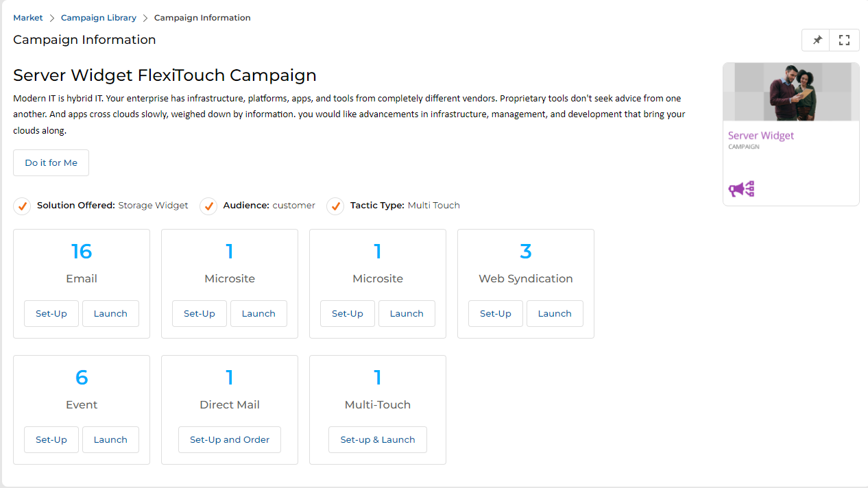Click the Tactic Type orange checkmark
868x488 pixels.
click(x=335, y=206)
